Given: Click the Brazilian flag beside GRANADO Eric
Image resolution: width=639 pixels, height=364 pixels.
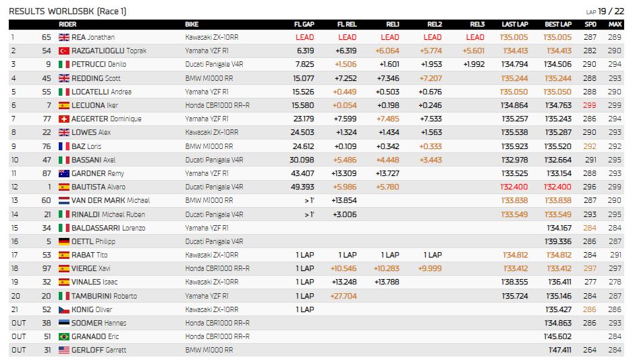Looking at the screenshot, I should tap(64, 337).
